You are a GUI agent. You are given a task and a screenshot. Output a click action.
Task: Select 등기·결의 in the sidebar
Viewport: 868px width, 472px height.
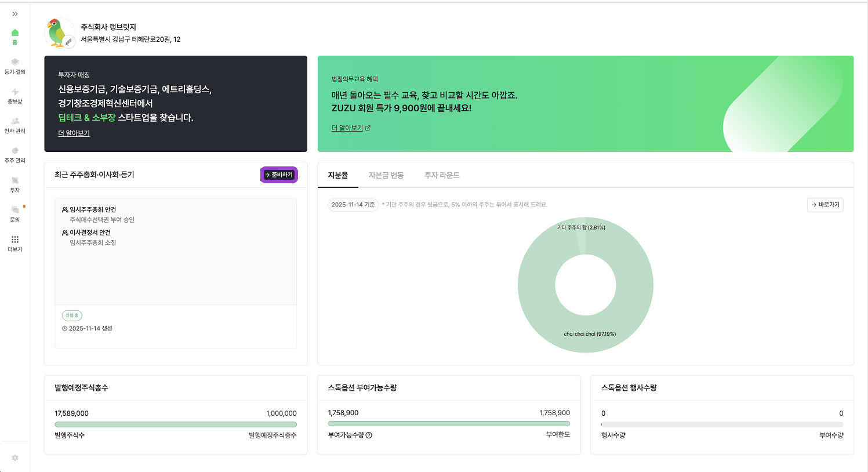(14, 67)
